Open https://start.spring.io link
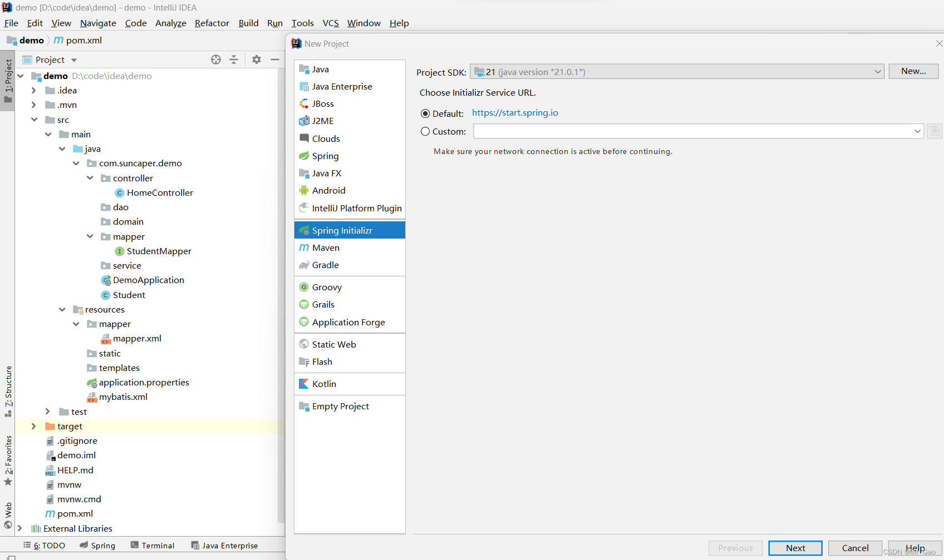 tap(515, 113)
